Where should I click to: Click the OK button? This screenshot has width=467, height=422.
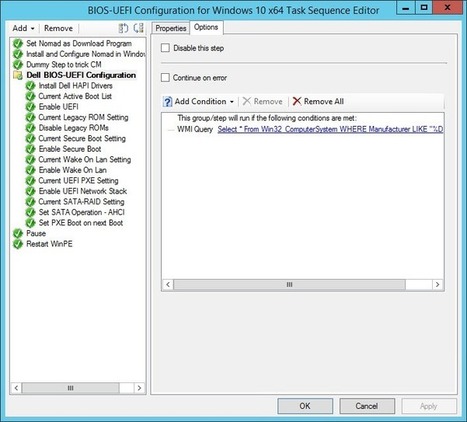click(305, 406)
